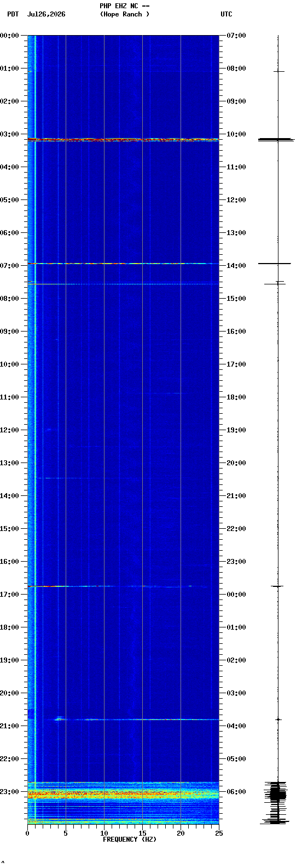302x868 pixels.
Task: Click 20:00 on the PDT axis
Action: point(9,693)
